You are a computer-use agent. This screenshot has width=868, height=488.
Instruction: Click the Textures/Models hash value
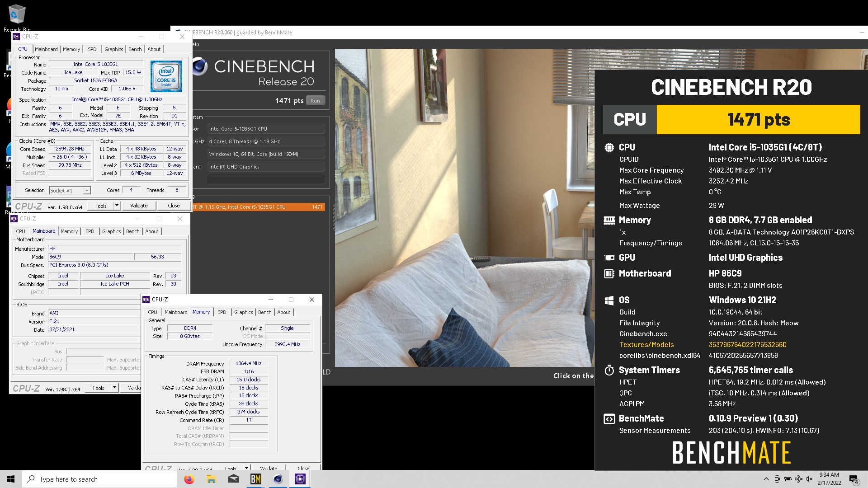[x=747, y=344]
